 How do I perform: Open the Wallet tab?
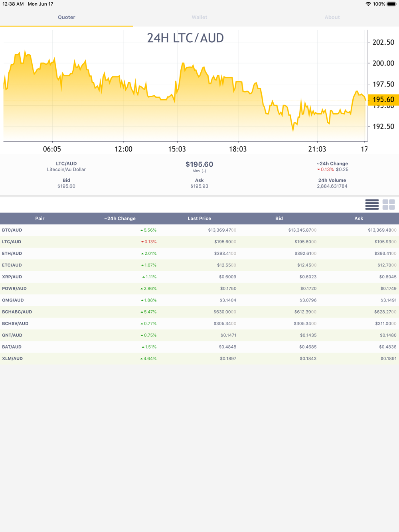click(199, 17)
